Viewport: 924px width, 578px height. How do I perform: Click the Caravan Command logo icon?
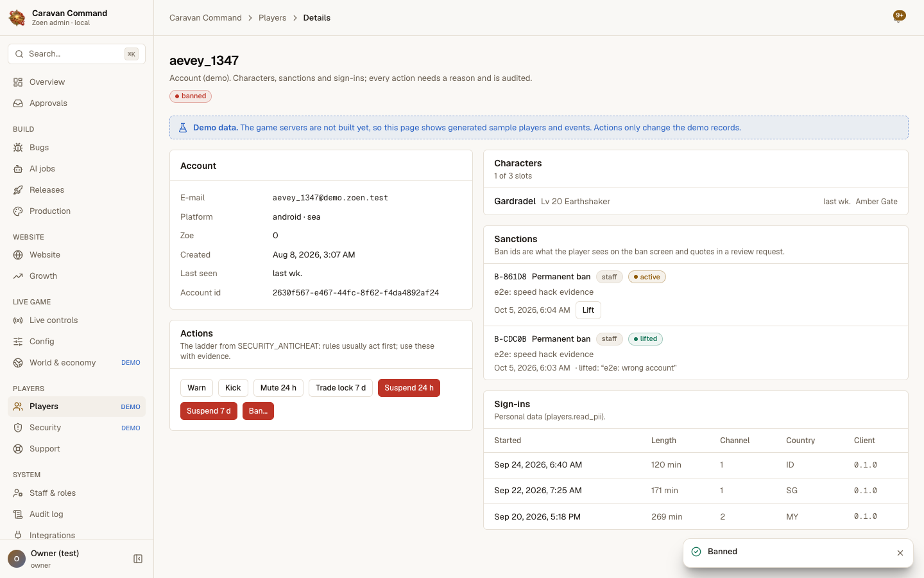17,17
